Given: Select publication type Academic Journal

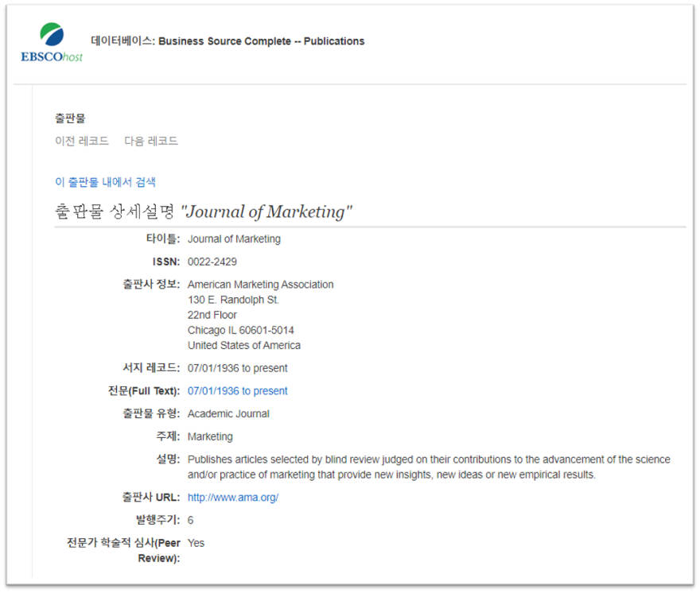Looking at the screenshot, I should tap(228, 413).
